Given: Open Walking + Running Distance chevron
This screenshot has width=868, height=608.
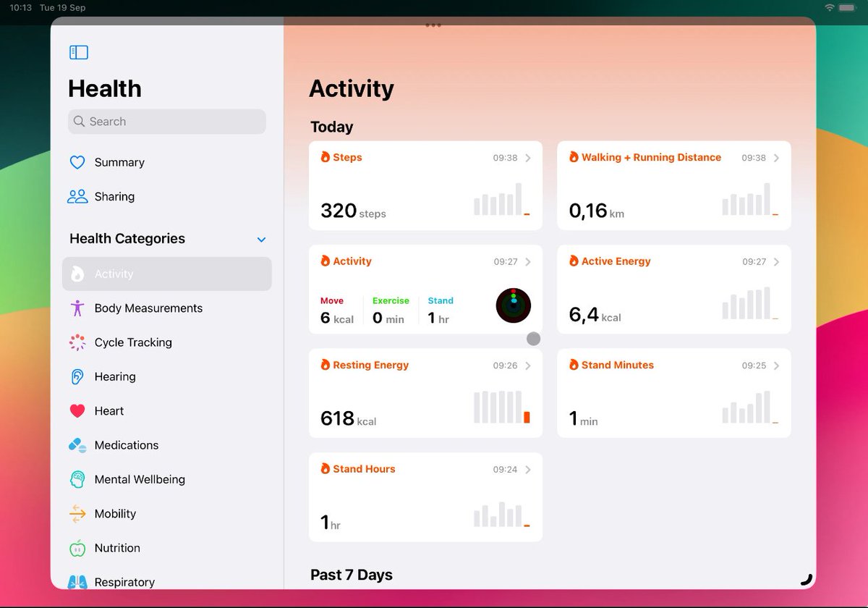Looking at the screenshot, I should point(776,158).
